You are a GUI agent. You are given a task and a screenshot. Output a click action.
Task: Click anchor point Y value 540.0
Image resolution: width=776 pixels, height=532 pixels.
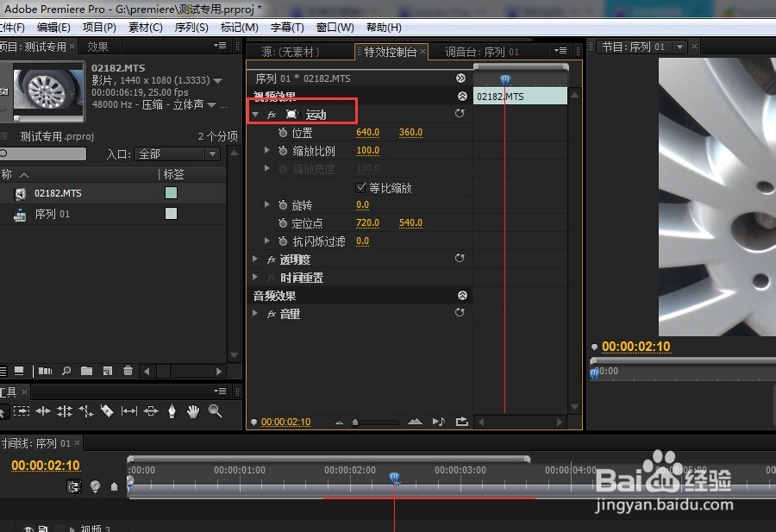tap(410, 222)
